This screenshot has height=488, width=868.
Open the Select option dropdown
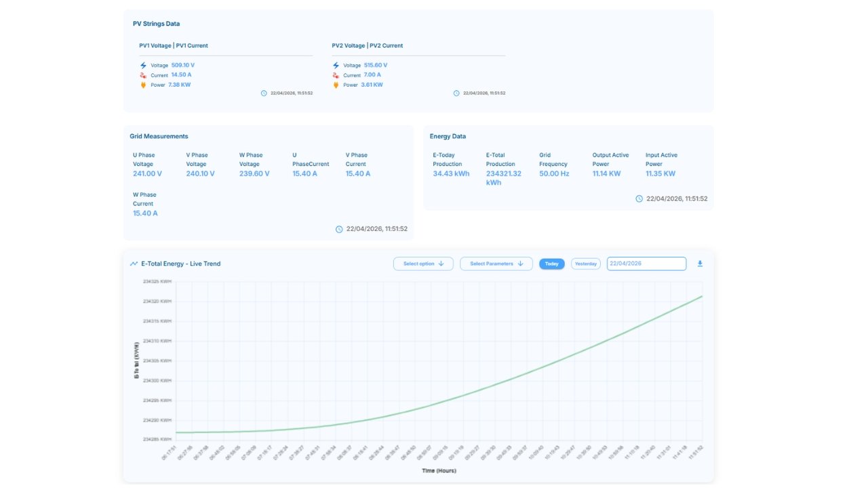423,264
